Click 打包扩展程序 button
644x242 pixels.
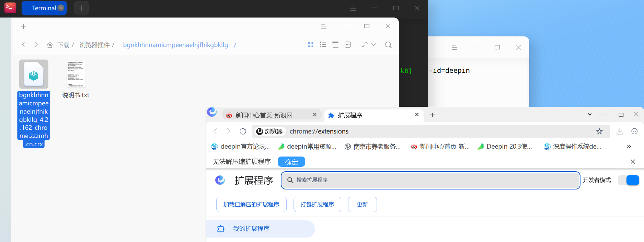[317, 204]
